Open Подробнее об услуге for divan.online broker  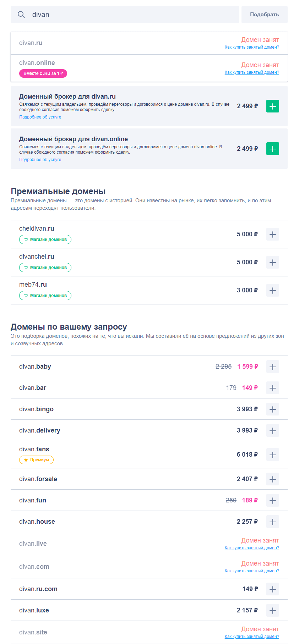pyautogui.click(x=40, y=160)
